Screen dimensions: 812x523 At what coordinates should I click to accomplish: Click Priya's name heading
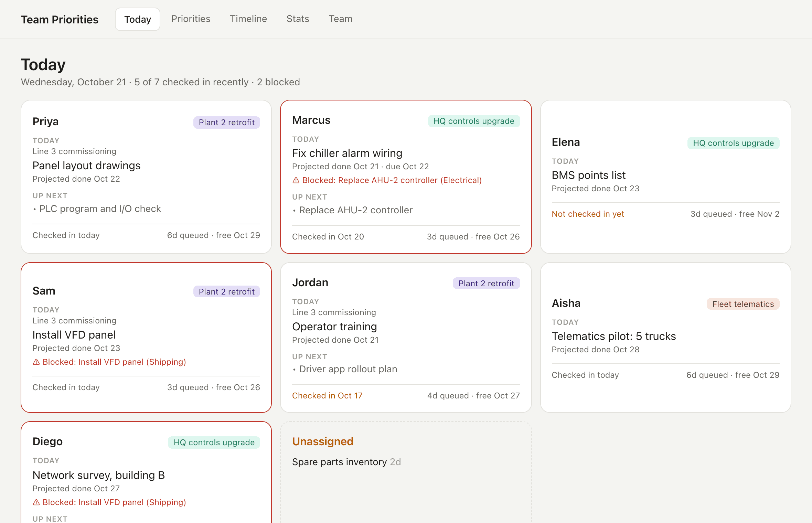pyautogui.click(x=45, y=122)
